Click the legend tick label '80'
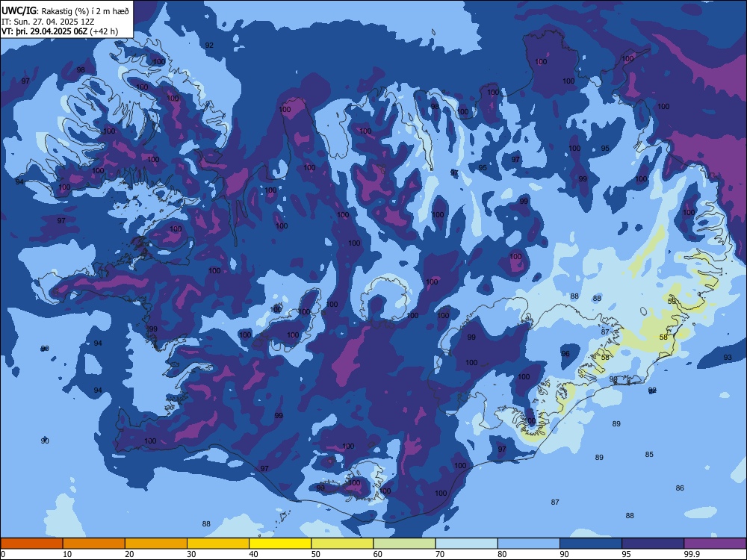The width and height of the screenshot is (747, 560). 502,554
